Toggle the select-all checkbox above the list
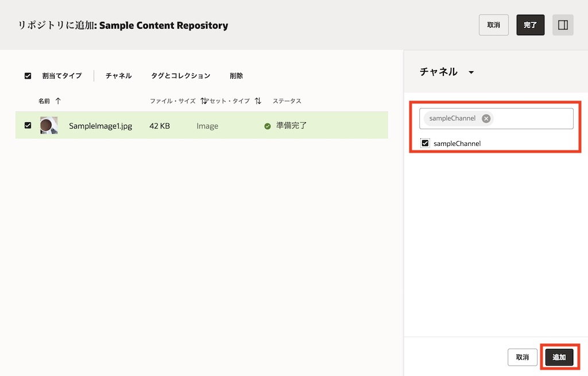Image resolution: width=588 pixels, height=376 pixels. click(x=28, y=76)
